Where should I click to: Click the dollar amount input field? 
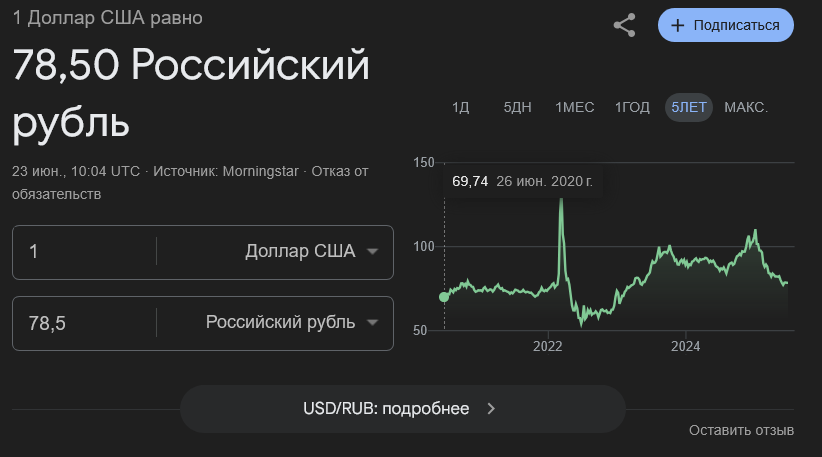pyautogui.click(x=84, y=252)
